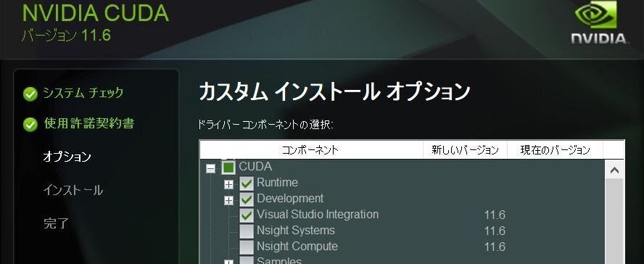644x264 pixels.
Task: Click version 11.6 for Nsight Compute
Action: pyautogui.click(x=495, y=247)
